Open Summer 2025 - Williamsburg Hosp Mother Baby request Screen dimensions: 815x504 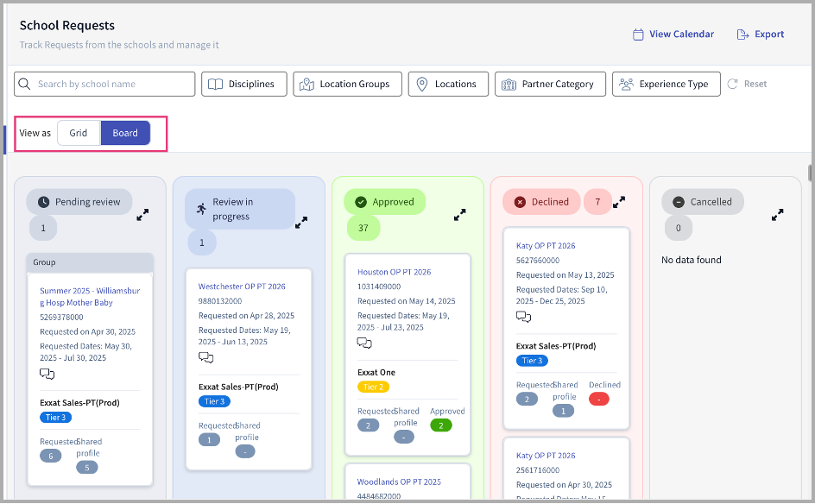coord(90,297)
